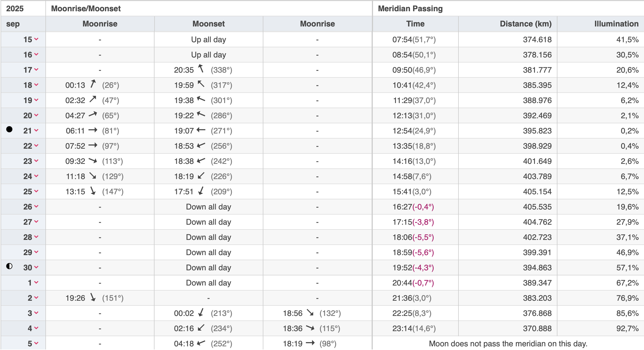Screen dimensions: 644x350
Task: Expand the chevron for September 15
Action: (36, 39)
